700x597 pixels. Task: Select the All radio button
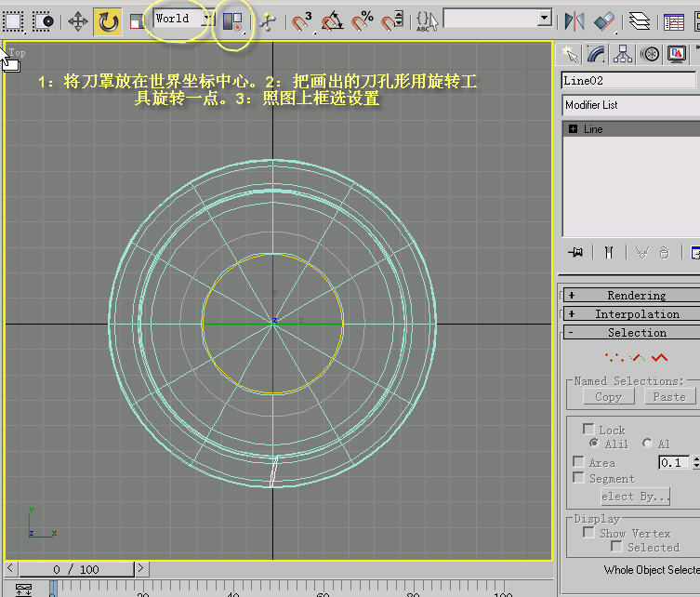(x=647, y=444)
